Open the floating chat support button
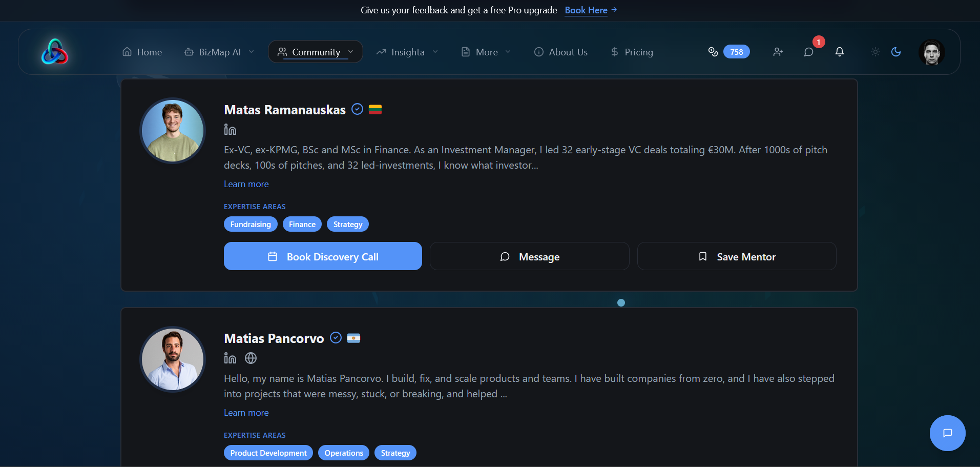This screenshot has width=980, height=467. click(x=947, y=433)
